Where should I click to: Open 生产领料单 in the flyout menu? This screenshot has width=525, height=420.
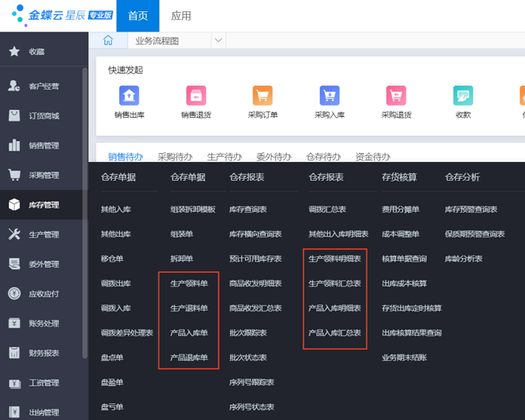pyautogui.click(x=189, y=283)
